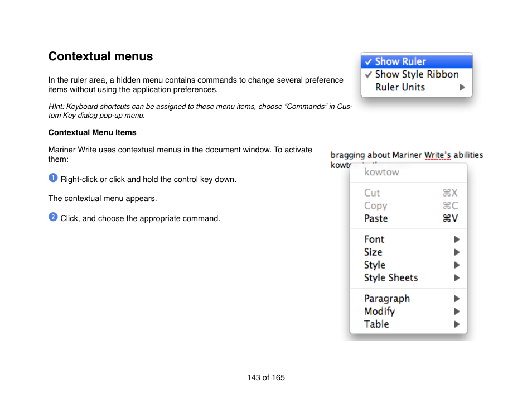This screenshot has width=532, height=412.
Task: Open the Font submenu
Action: 409,239
